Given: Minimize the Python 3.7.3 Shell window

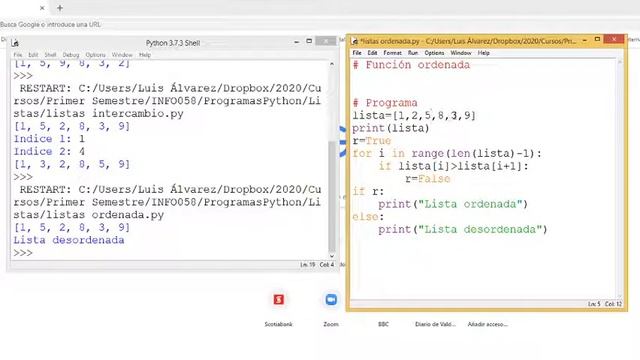Looking at the screenshot, I should click(297, 42).
